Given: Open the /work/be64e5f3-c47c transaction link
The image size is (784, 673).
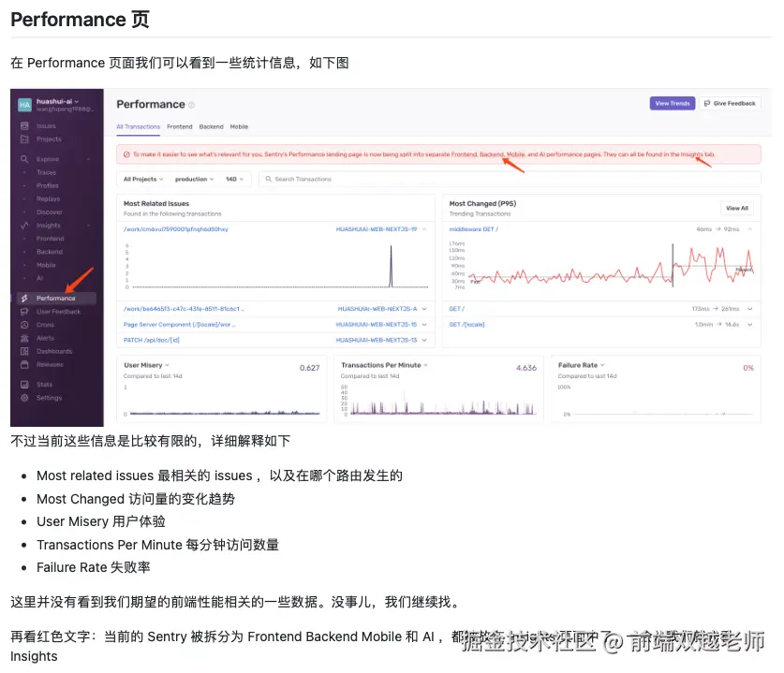Looking at the screenshot, I should [183, 309].
